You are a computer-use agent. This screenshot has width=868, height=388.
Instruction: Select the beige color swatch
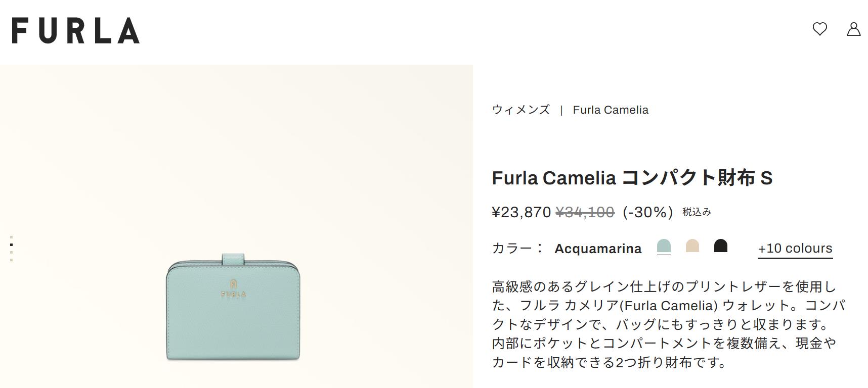click(x=692, y=247)
